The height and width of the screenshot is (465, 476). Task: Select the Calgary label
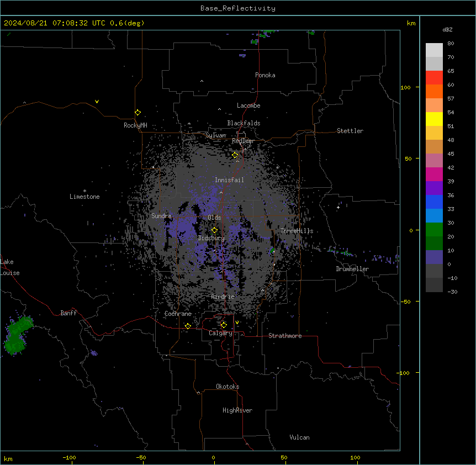pyautogui.click(x=220, y=333)
